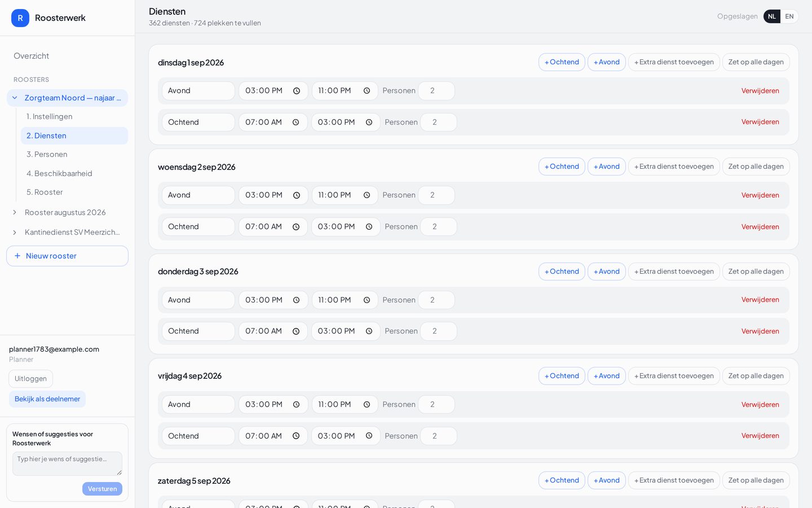Image resolution: width=812 pixels, height=508 pixels.
Task: Collapse the Zorgteam Noord roster tree
Action: pyautogui.click(x=15, y=98)
